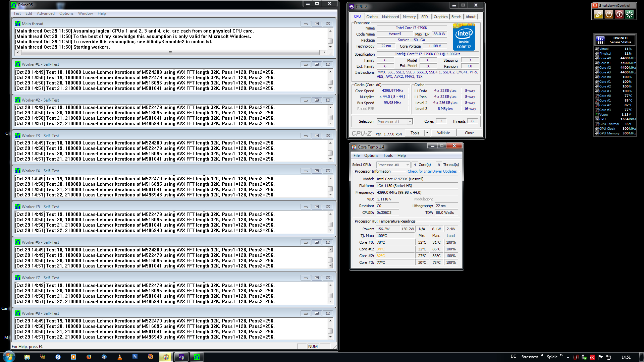Click the key lock icon in ShutdownControl
The height and width of the screenshot is (362, 644).
(x=598, y=14)
